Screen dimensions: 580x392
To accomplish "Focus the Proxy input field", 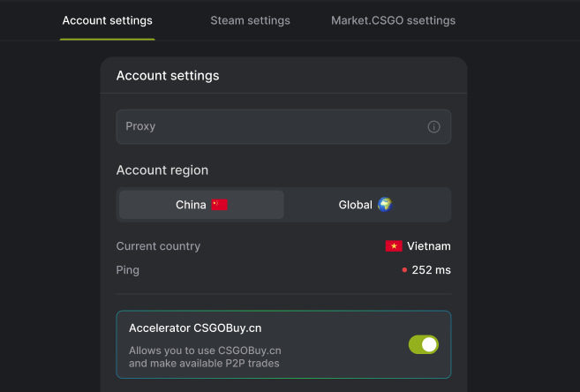I will (283, 126).
